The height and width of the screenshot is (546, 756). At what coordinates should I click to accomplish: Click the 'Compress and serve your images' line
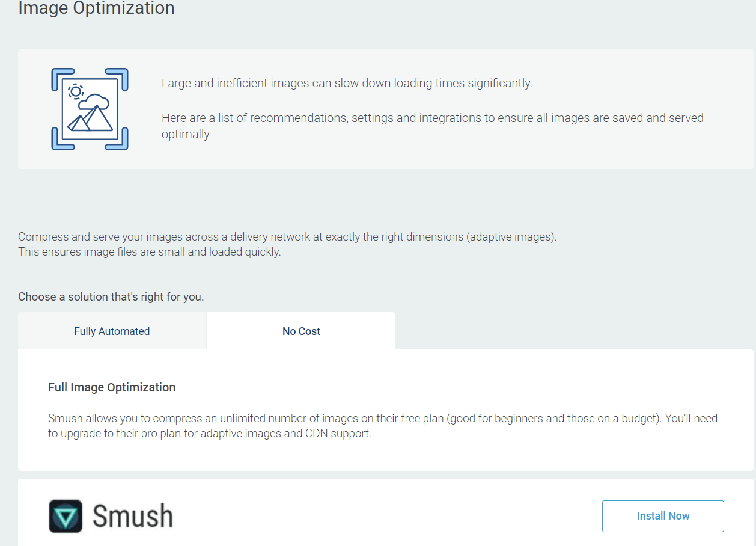coord(287,237)
